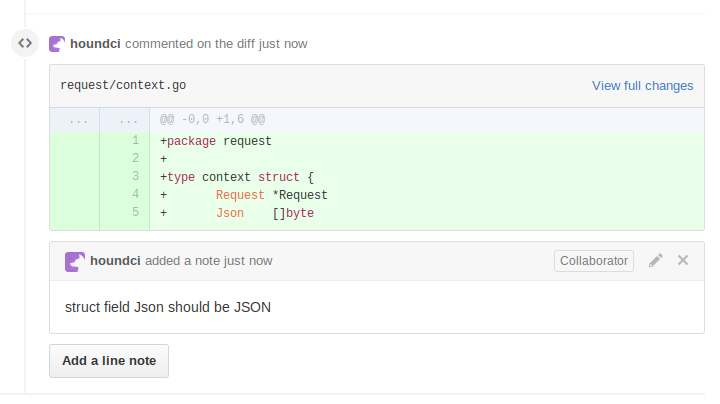Click the Json []byte code line
The width and height of the screenshot is (720, 404).
click(x=427, y=213)
